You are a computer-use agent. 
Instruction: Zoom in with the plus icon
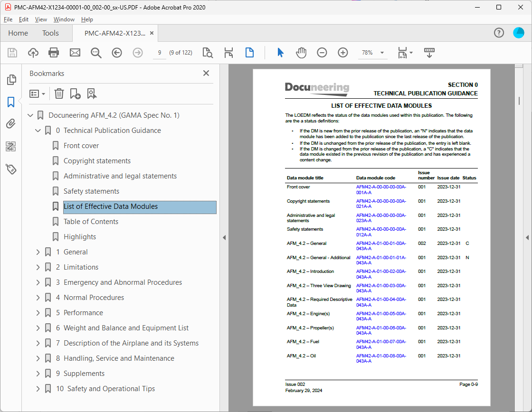(x=342, y=53)
